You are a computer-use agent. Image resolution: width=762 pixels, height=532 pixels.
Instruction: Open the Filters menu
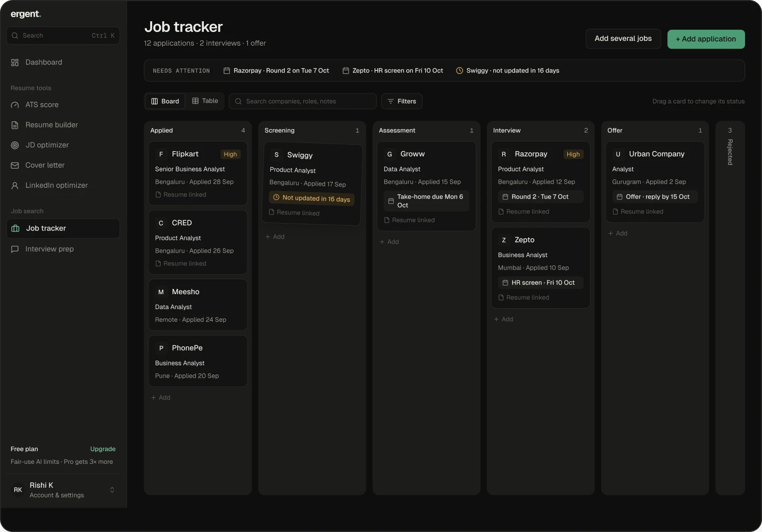click(x=402, y=101)
